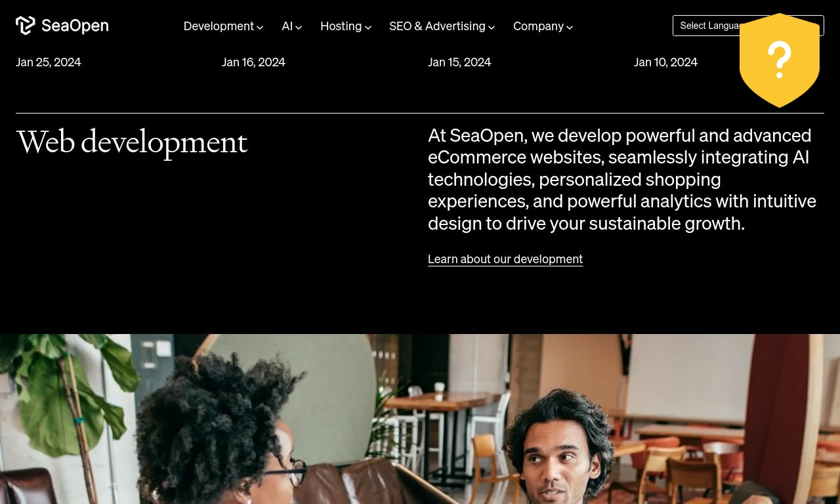Click the SeaOpen brand name text
This screenshot has width=840, height=504.
(x=75, y=26)
